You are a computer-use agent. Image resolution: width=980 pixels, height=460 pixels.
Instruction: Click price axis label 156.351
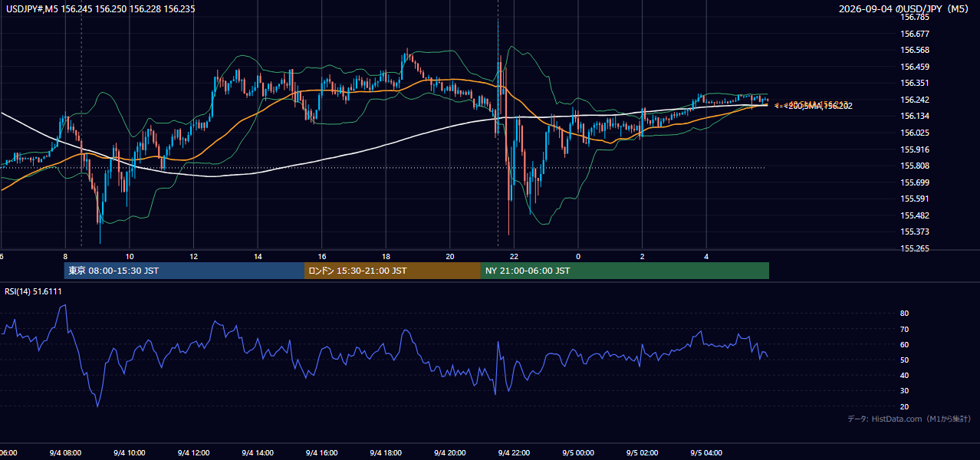click(x=914, y=83)
